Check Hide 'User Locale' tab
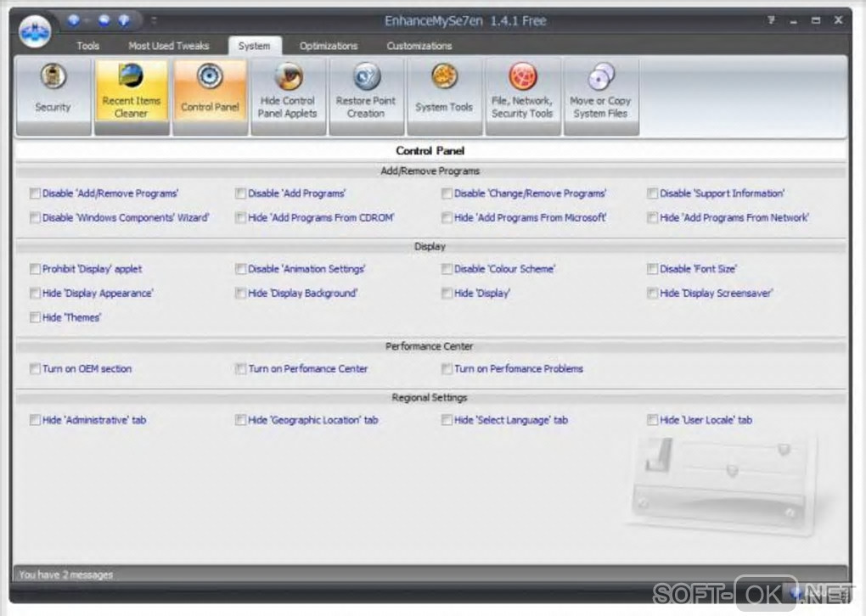Image resolution: width=866 pixels, height=616 pixels. point(652,420)
